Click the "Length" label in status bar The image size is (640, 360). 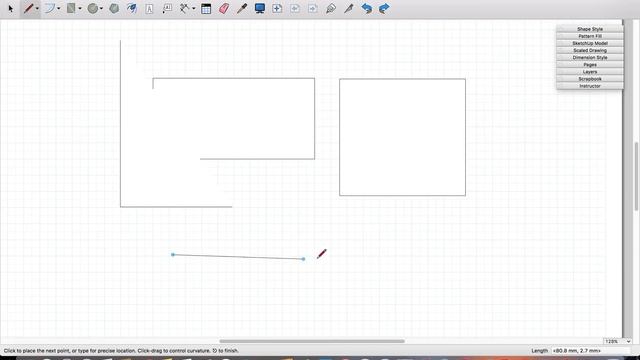coord(539,351)
